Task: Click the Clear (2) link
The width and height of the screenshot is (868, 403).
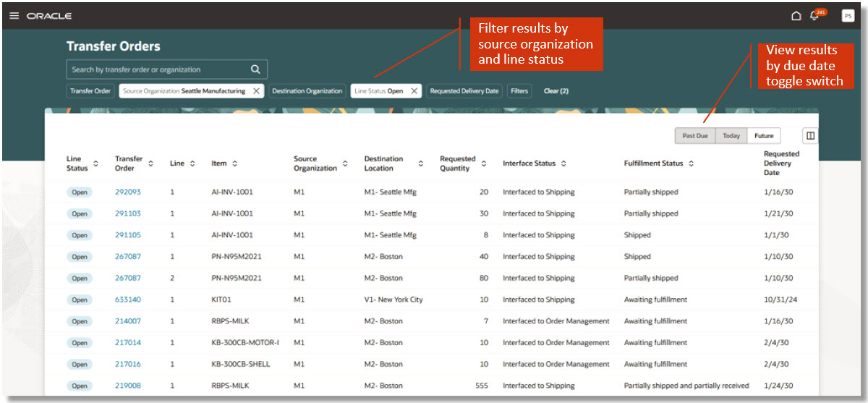Action: (556, 91)
